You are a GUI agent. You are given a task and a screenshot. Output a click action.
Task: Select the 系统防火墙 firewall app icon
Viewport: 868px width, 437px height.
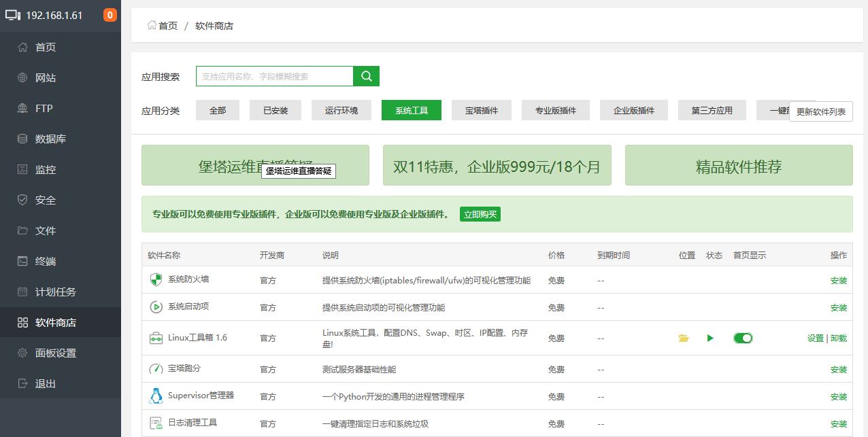pyautogui.click(x=156, y=279)
